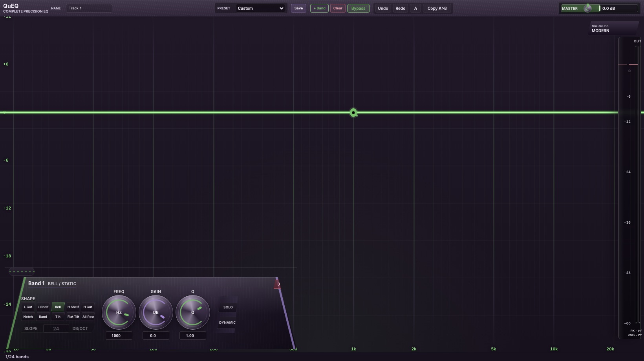This screenshot has height=361, width=644.
Task: Toggle SOLO for Band 1
Action: point(228,307)
